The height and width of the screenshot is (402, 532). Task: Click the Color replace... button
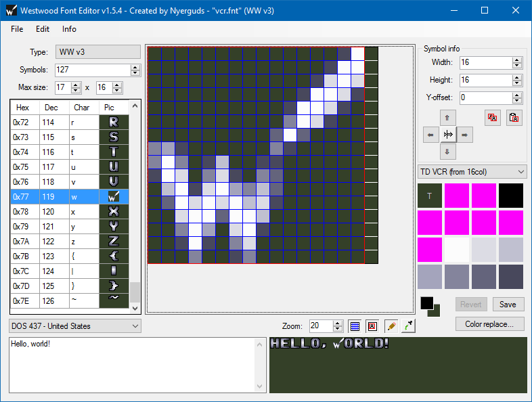coord(489,324)
